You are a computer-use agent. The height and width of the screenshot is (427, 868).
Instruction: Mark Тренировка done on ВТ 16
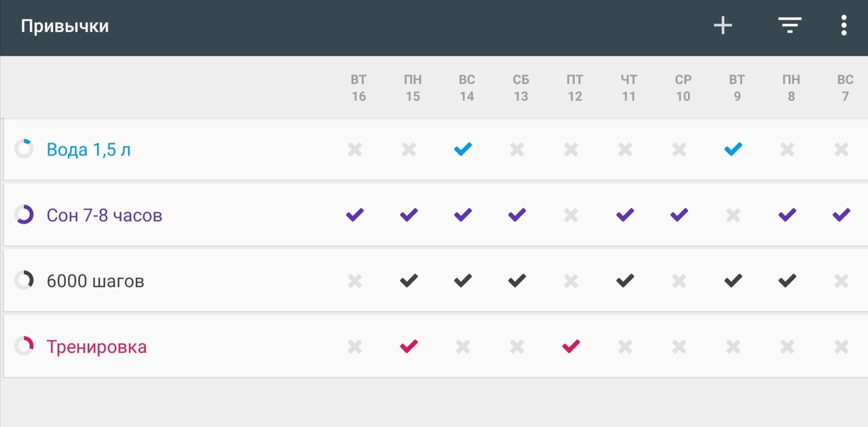pos(354,347)
